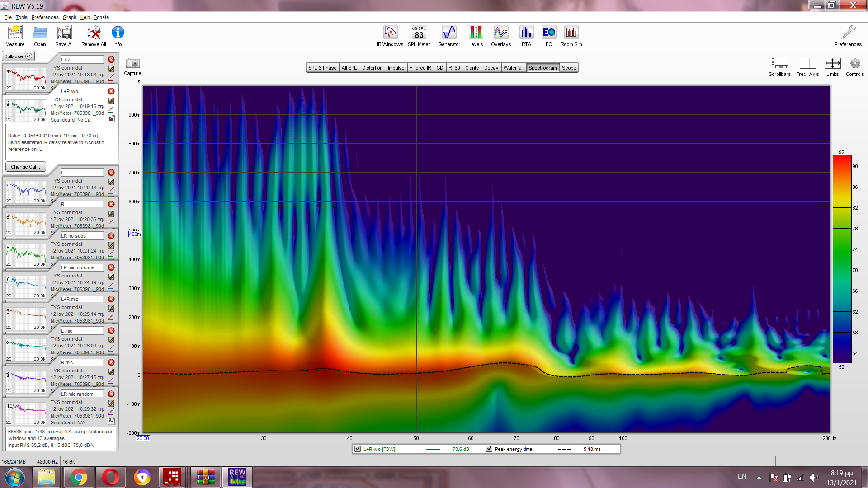868x488 pixels.
Task: Open graph Controls gear
Action: click(x=855, y=67)
